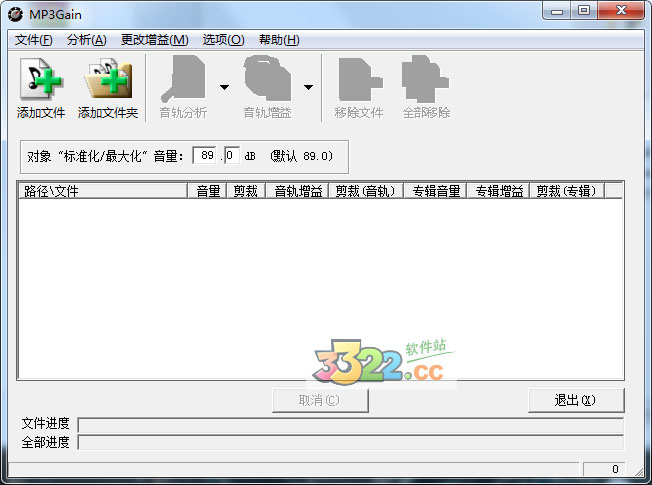The height and width of the screenshot is (485, 652).
Task: Click the Add File (添加文件) icon
Action: click(x=41, y=78)
